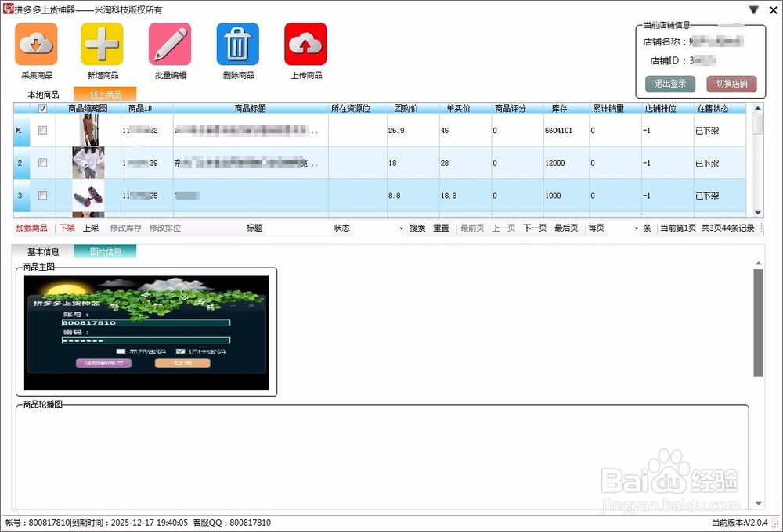The width and height of the screenshot is (783, 532).
Task: Click the 商品标题 column header
Action: pos(251,108)
